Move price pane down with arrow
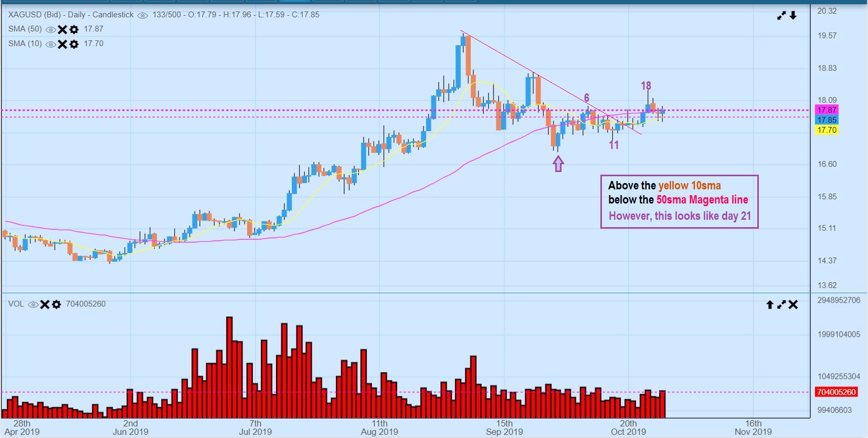 click(793, 16)
